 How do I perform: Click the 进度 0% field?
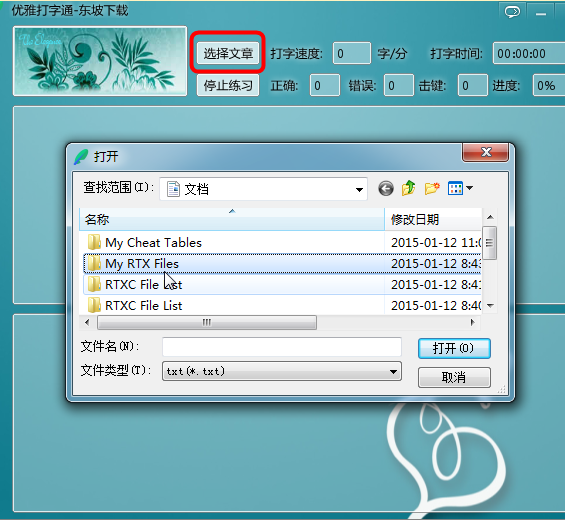(548, 85)
